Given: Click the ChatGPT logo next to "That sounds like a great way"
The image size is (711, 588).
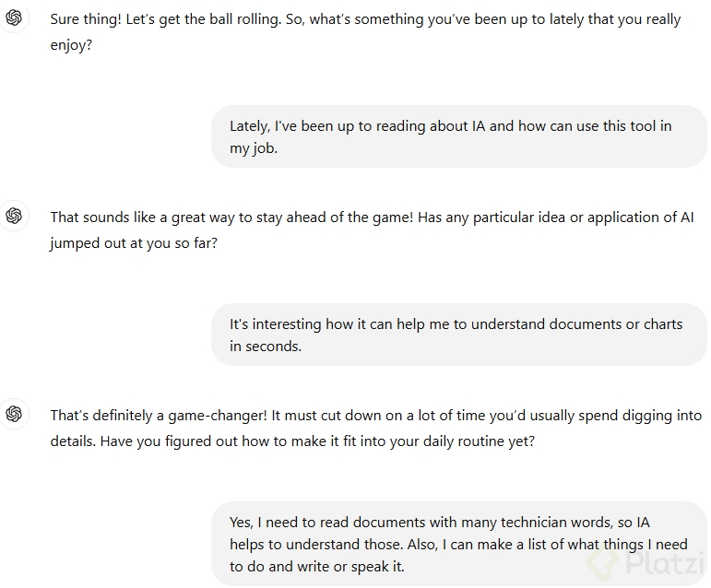Looking at the screenshot, I should (x=14, y=217).
